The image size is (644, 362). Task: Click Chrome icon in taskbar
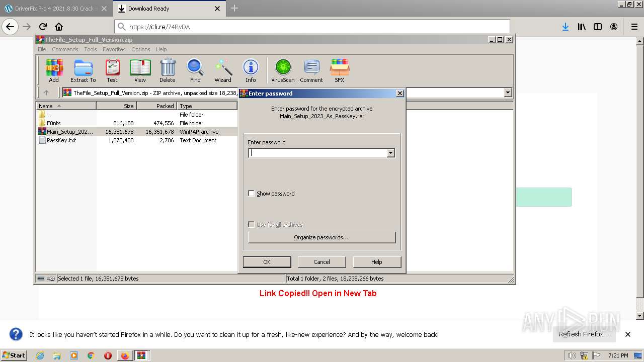click(91, 355)
